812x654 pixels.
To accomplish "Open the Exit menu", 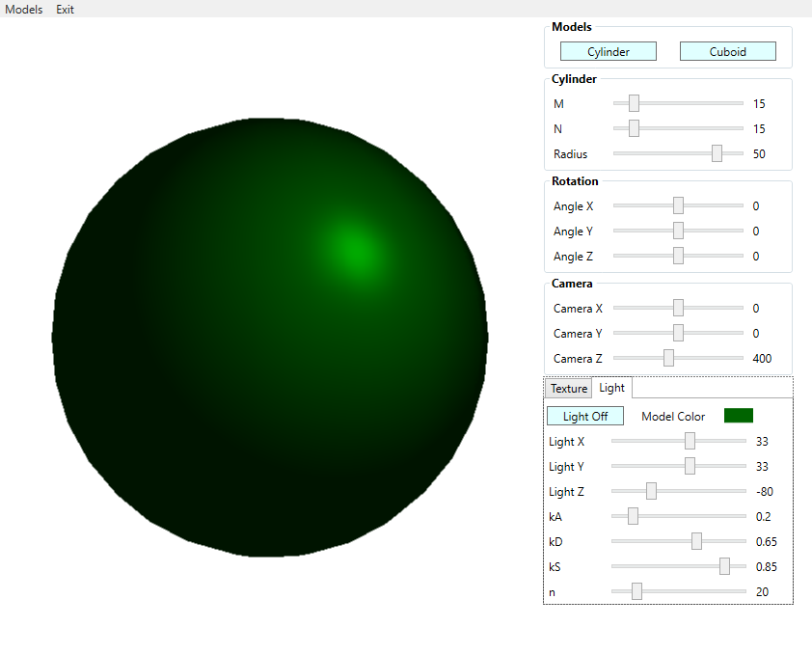I will click(x=65, y=10).
